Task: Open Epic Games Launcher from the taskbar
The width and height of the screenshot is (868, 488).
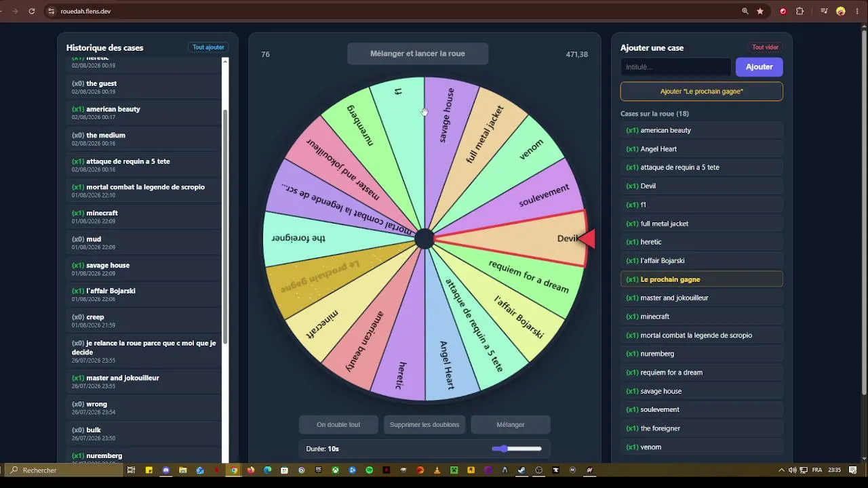Action: 319,470
